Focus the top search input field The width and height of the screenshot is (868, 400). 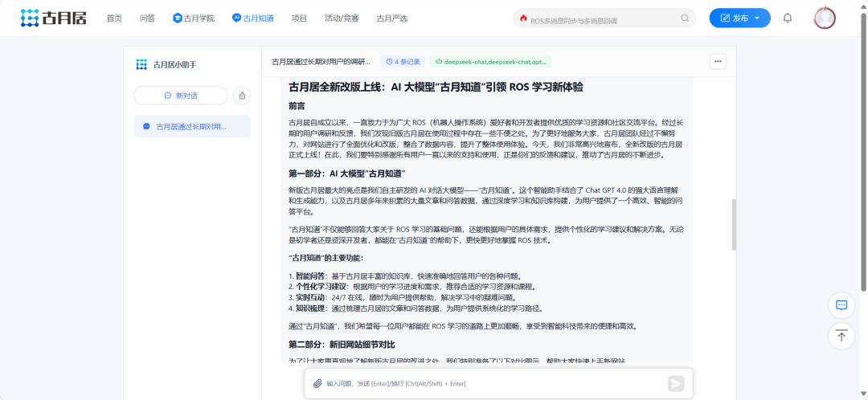click(x=604, y=18)
